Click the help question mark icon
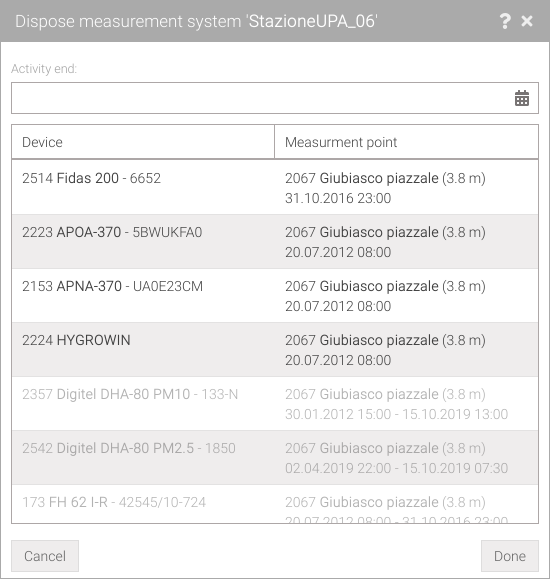 (x=505, y=21)
